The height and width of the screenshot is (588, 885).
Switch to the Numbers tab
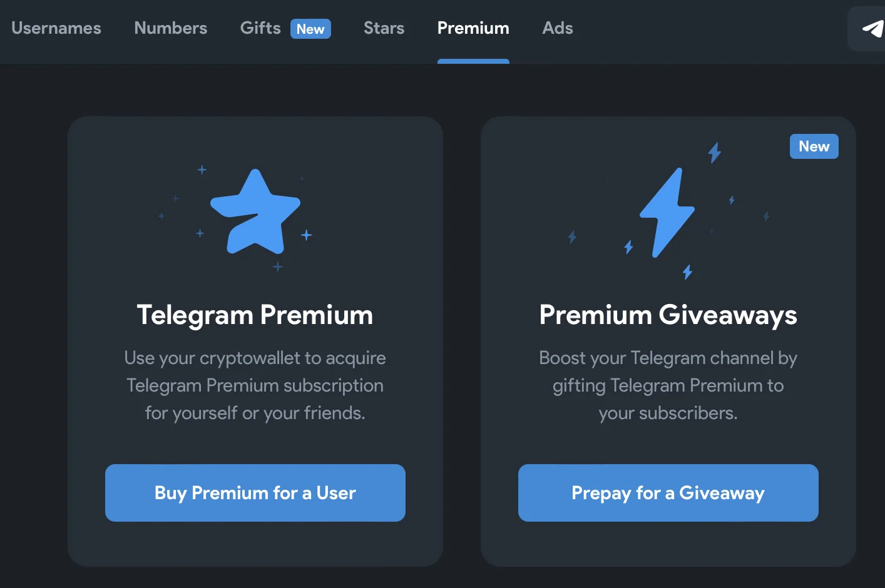170,28
